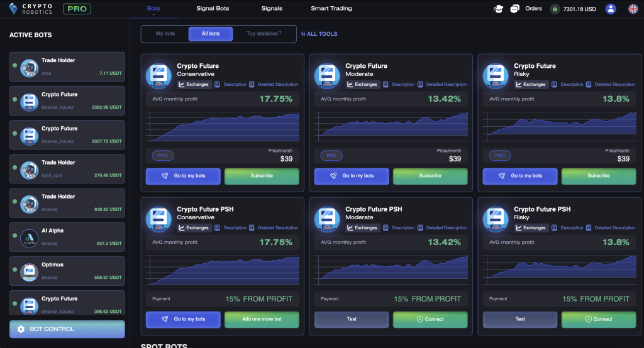Open the Orders page

coord(533,8)
